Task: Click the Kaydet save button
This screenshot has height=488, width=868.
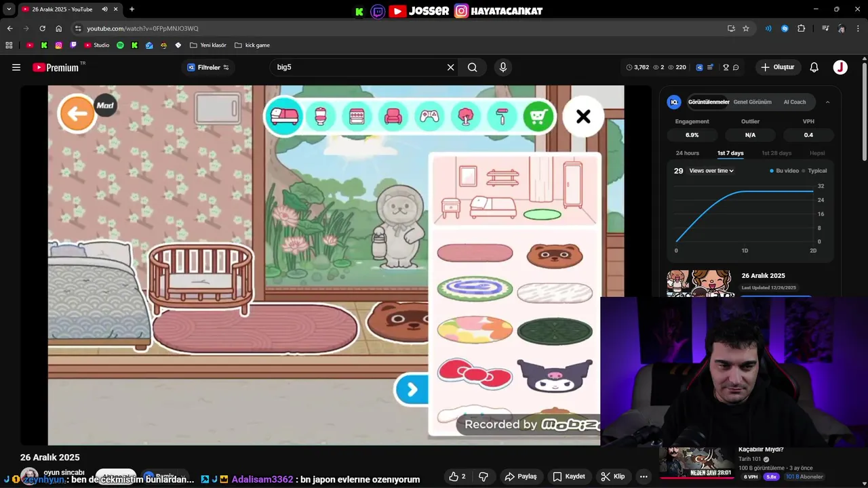Action: tap(569, 476)
